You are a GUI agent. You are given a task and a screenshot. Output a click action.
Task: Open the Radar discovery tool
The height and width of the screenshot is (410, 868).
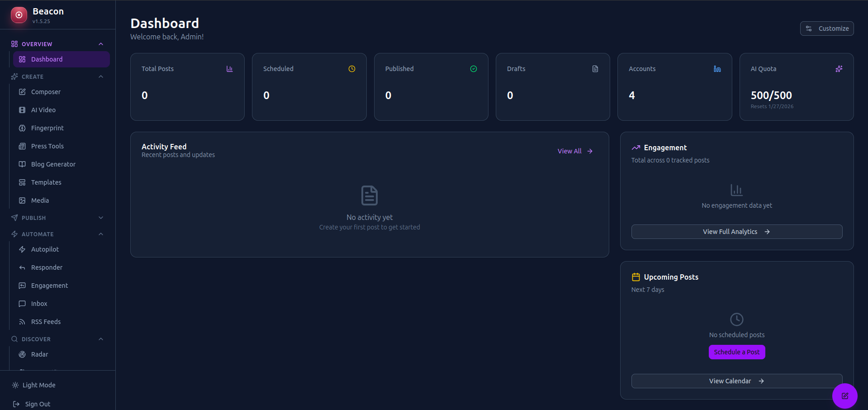[39, 354]
